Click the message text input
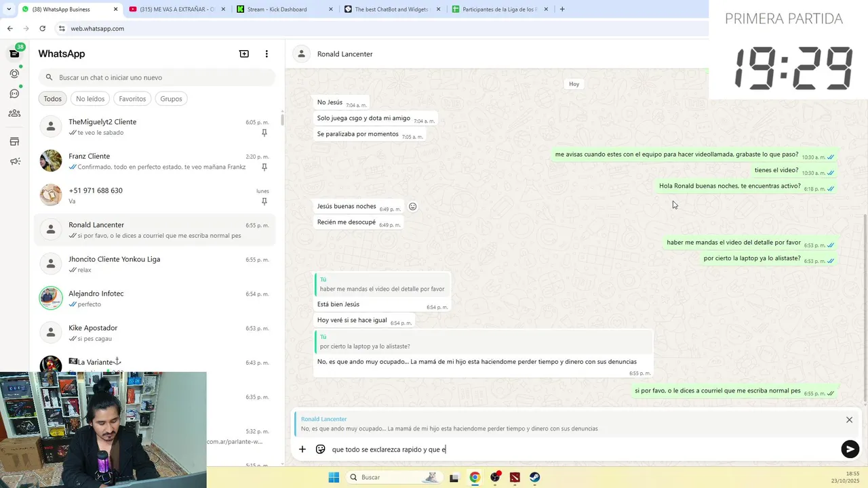Viewport: 868px width, 488px height. tap(583, 449)
